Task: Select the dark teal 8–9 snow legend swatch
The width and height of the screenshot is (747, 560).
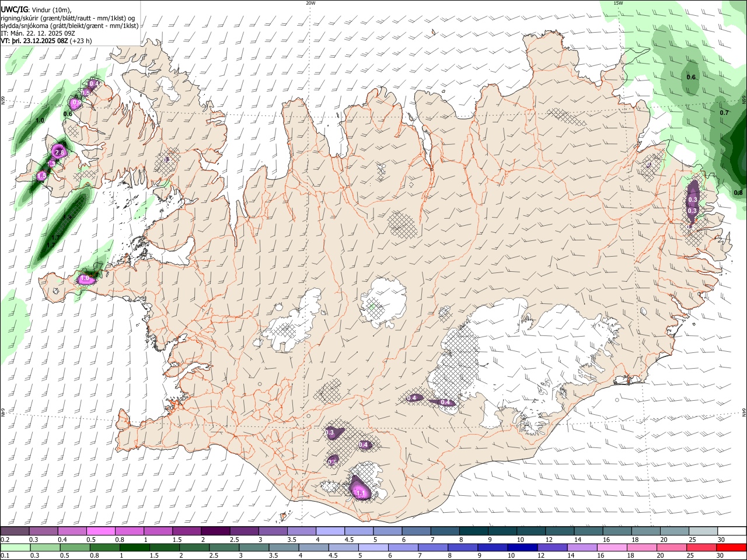Action: coord(473,531)
